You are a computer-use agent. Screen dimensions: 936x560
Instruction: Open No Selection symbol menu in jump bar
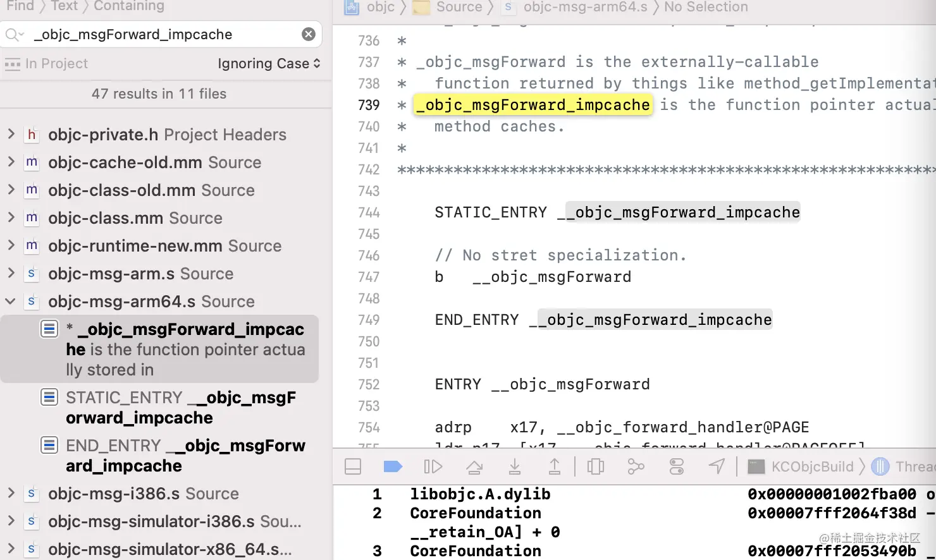706,7
